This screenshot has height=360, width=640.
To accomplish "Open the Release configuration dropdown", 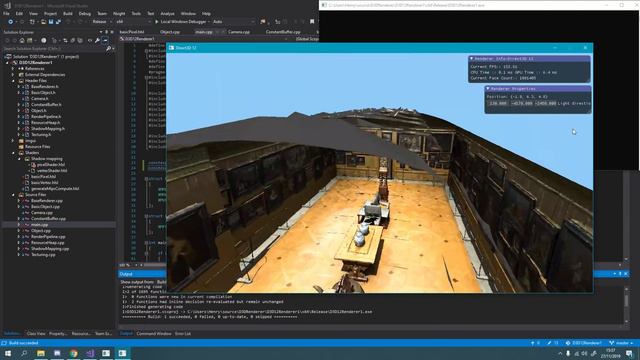I will pyautogui.click(x=102, y=22).
